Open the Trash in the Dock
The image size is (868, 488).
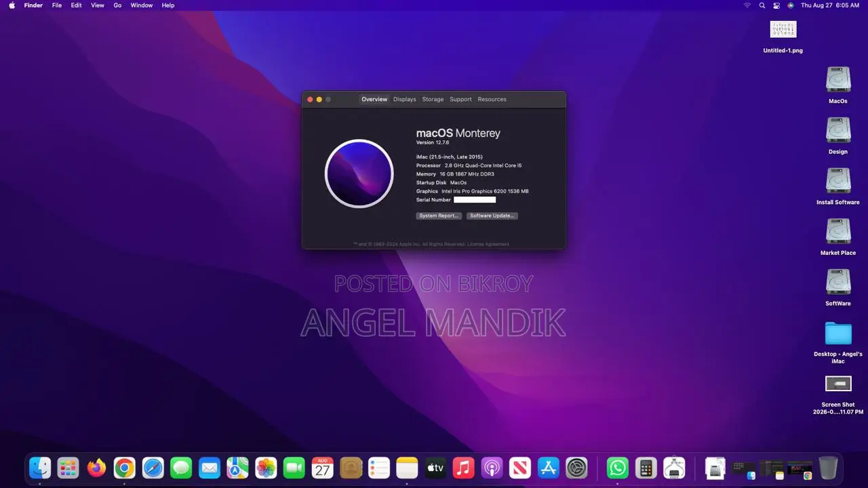tap(828, 468)
